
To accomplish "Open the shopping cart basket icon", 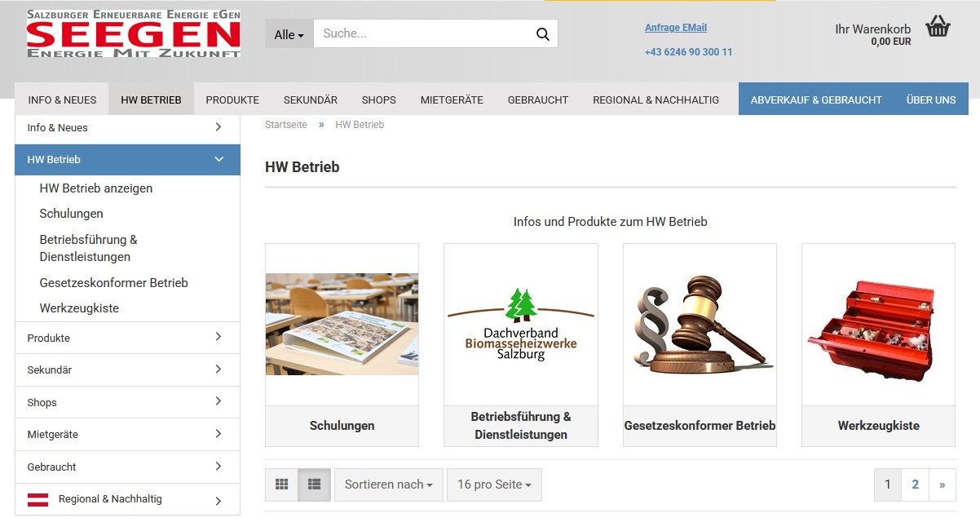I will coord(938,27).
